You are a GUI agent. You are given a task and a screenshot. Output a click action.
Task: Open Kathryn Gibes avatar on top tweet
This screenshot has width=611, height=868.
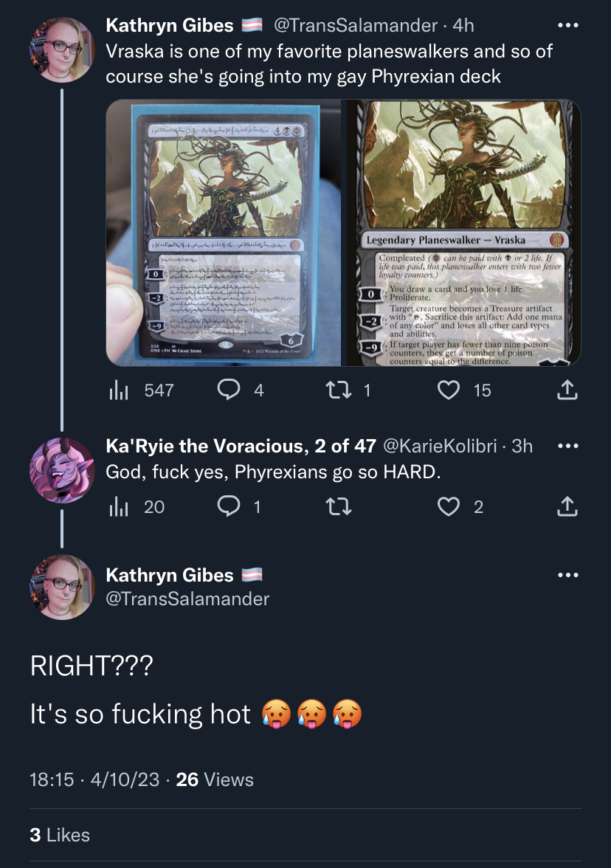(61, 50)
